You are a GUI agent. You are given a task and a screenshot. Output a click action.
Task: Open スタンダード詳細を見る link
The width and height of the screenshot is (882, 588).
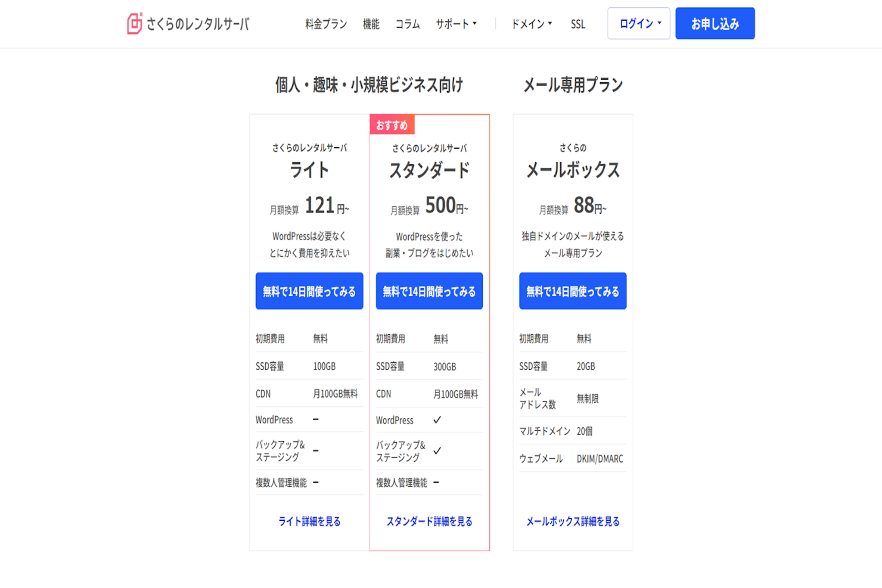429,522
